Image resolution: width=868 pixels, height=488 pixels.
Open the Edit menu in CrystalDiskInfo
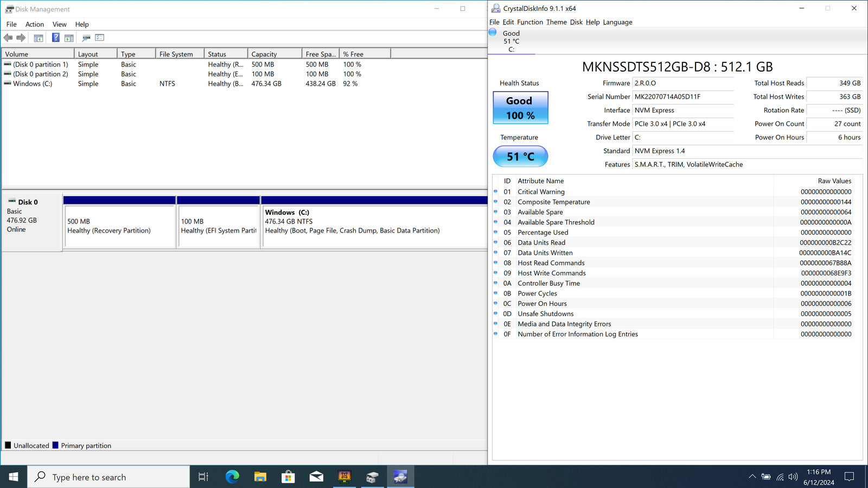[508, 22]
